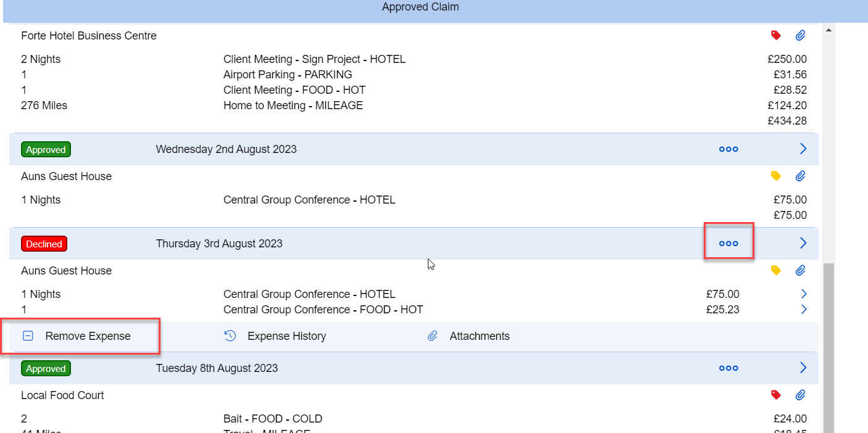Open paperclip attachment for Local Food Court
868x433 pixels.
[x=800, y=395]
